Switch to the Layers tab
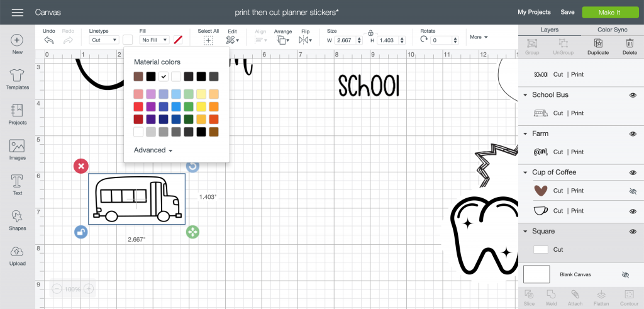The width and height of the screenshot is (644, 309). (x=549, y=30)
